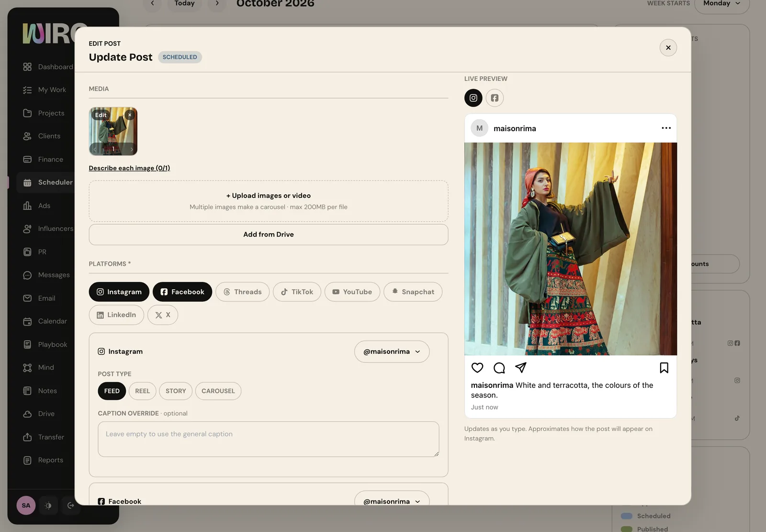Click the bookmark save icon in preview
This screenshot has height=532, width=766.
664,368
